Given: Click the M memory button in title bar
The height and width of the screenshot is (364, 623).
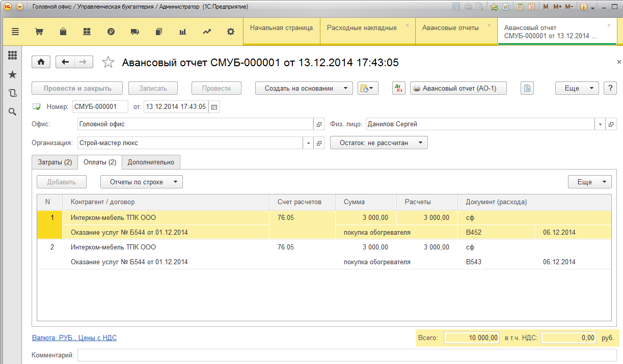Looking at the screenshot, I should [546, 7].
